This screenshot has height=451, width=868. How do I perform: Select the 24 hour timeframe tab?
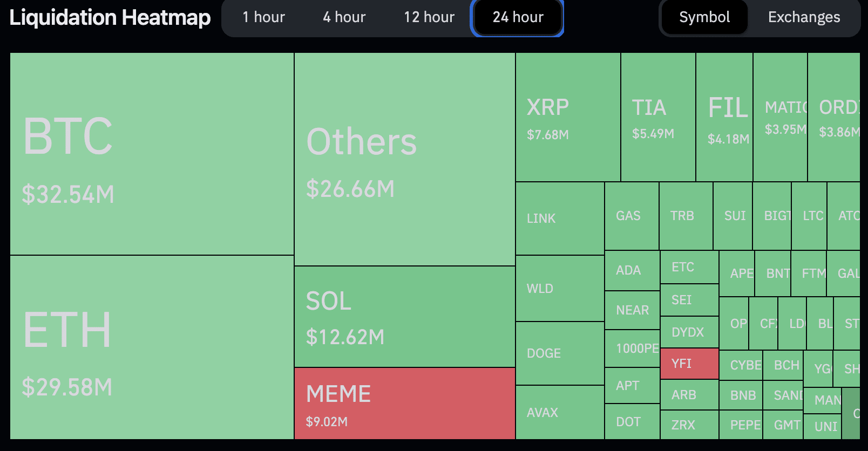[518, 17]
